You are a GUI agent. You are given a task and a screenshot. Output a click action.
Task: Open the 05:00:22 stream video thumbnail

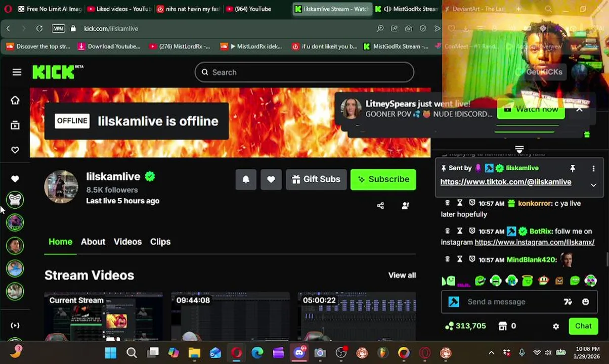357,316
